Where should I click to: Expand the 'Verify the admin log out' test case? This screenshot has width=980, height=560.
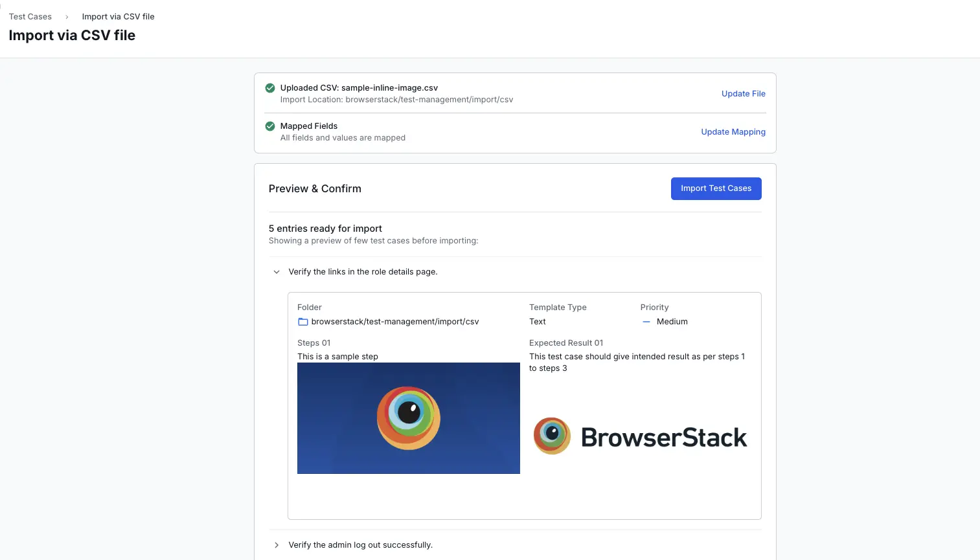(277, 545)
